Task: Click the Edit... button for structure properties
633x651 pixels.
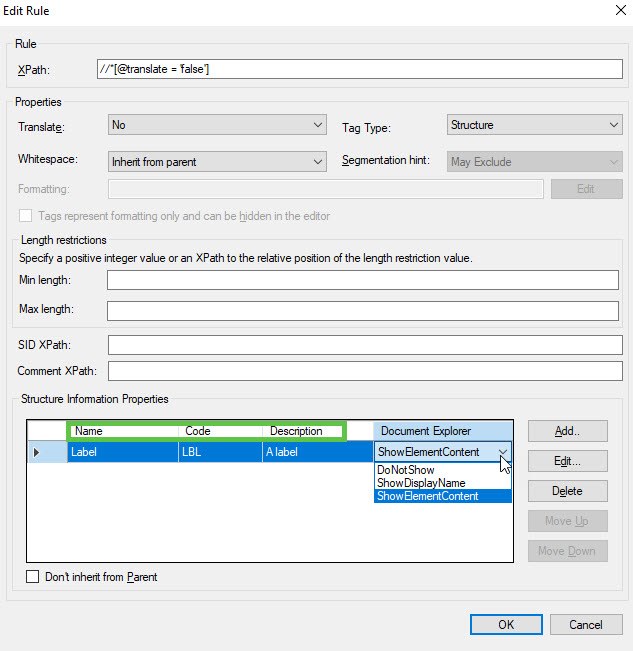Action: click(567, 461)
